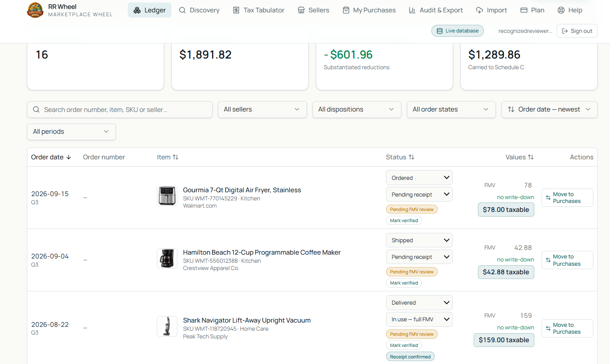This screenshot has height=364, width=610.
Task: Open the Tax Tabulator tab
Action: click(x=259, y=10)
